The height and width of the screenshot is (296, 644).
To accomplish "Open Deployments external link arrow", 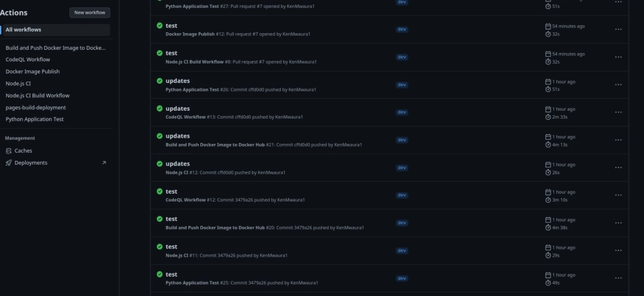I will click(x=104, y=163).
